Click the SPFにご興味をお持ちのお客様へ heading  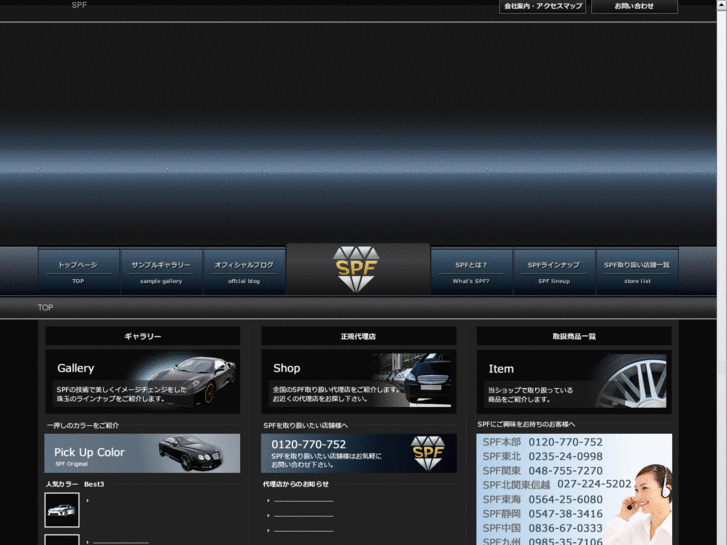pyautogui.click(x=526, y=424)
